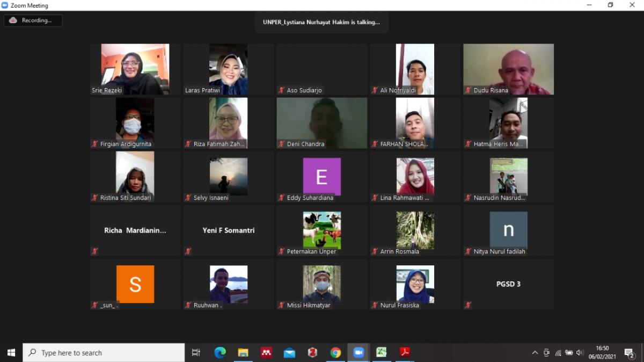The height and width of the screenshot is (362, 644).
Task: Select Srie Rezeki's video tile
Action: tap(135, 69)
